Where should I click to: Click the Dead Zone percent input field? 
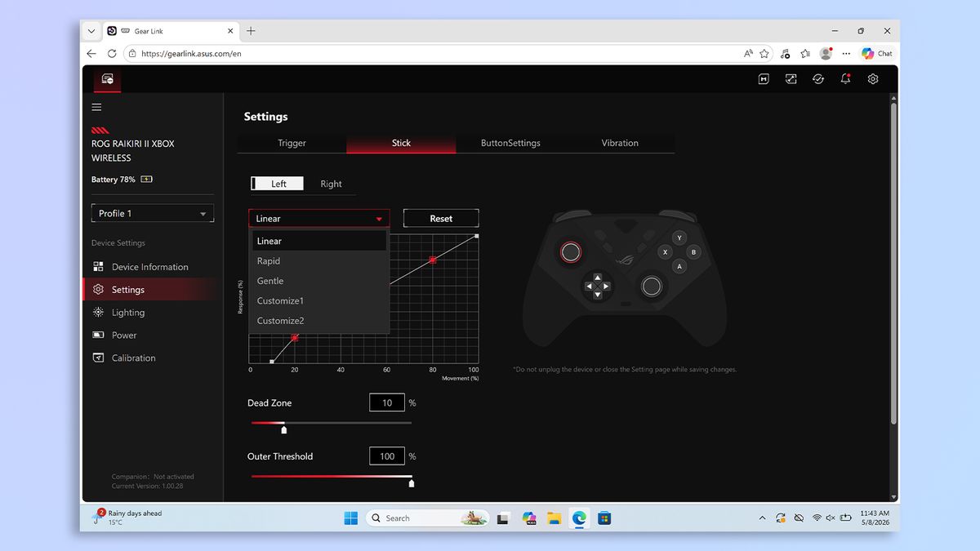(x=387, y=402)
